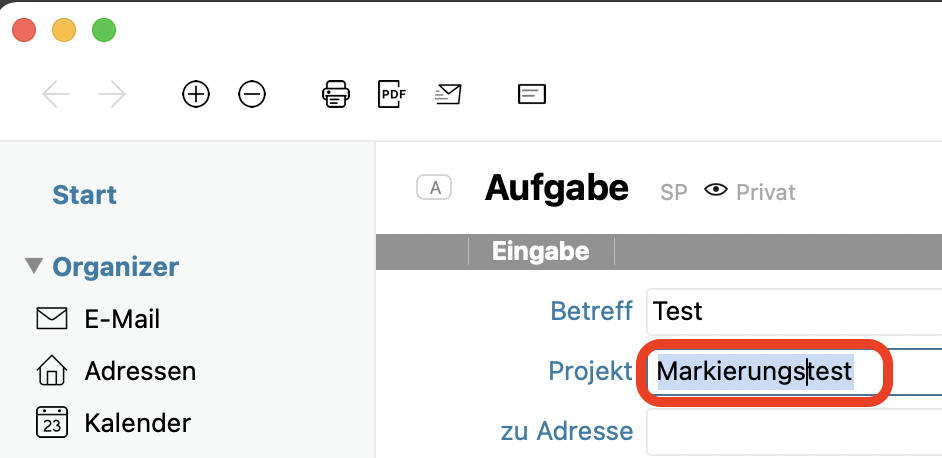Click the Betreff input field
Image resolution: width=942 pixels, height=458 pixels.
(x=790, y=311)
